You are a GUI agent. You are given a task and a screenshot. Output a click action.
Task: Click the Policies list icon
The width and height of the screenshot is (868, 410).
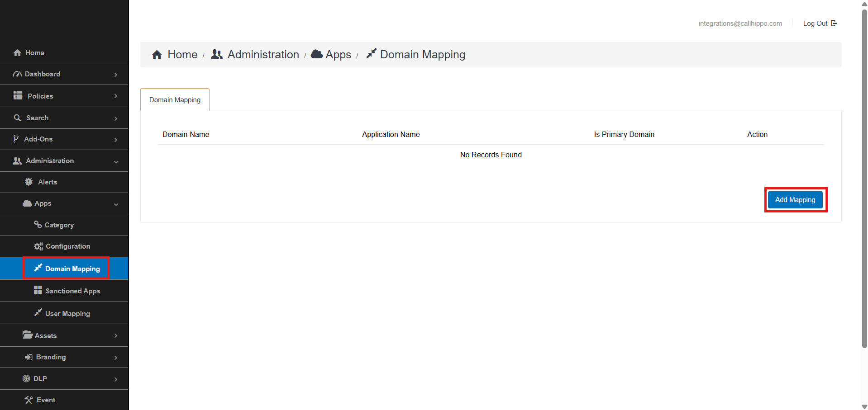point(18,96)
